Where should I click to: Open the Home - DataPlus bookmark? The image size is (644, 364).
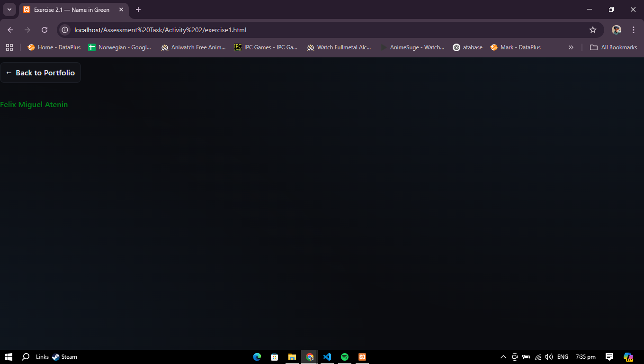tap(54, 47)
